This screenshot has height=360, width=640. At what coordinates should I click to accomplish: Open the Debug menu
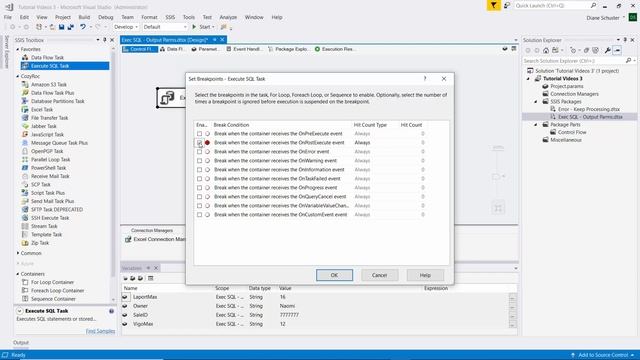(105, 17)
